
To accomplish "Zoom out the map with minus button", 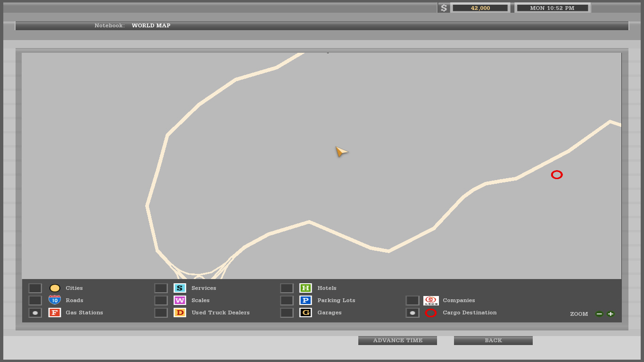I will pyautogui.click(x=599, y=314).
